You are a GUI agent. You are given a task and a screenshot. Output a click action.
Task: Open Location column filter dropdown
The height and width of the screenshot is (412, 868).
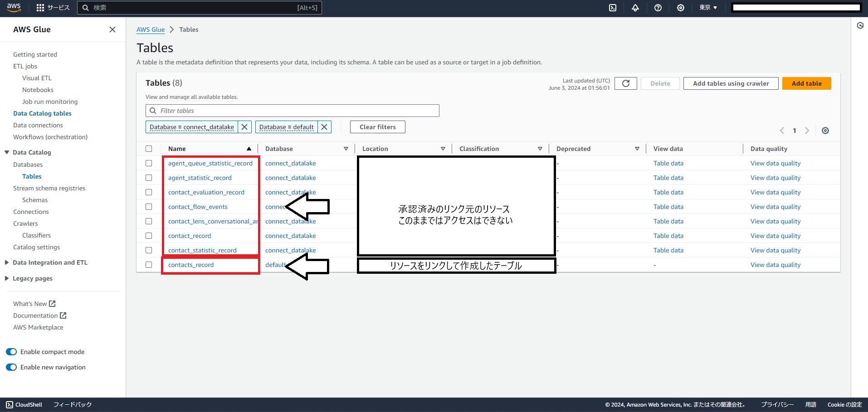coord(443,149)
